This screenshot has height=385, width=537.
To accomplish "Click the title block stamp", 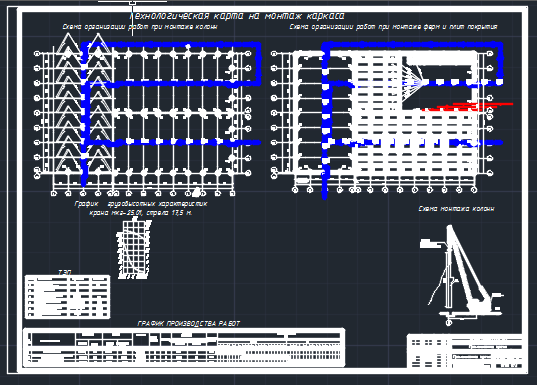I will pos(465,351).
